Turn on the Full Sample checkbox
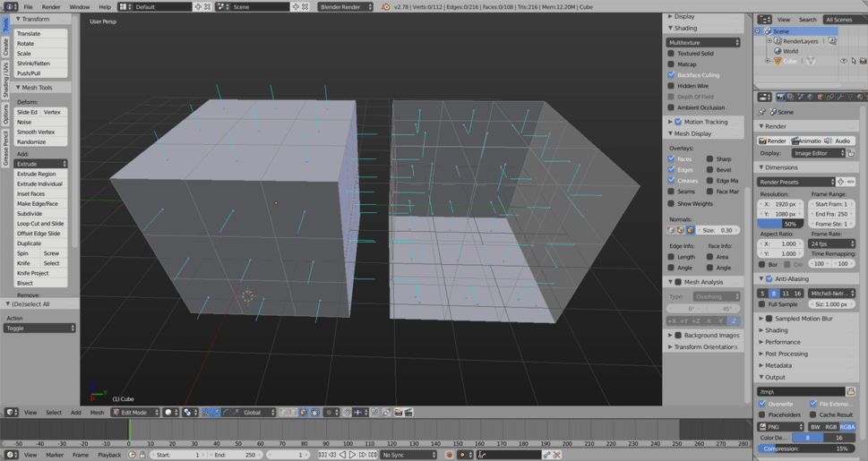Viewport: 868px width, 461px height. pyautogui.click(x=763, y=304)
